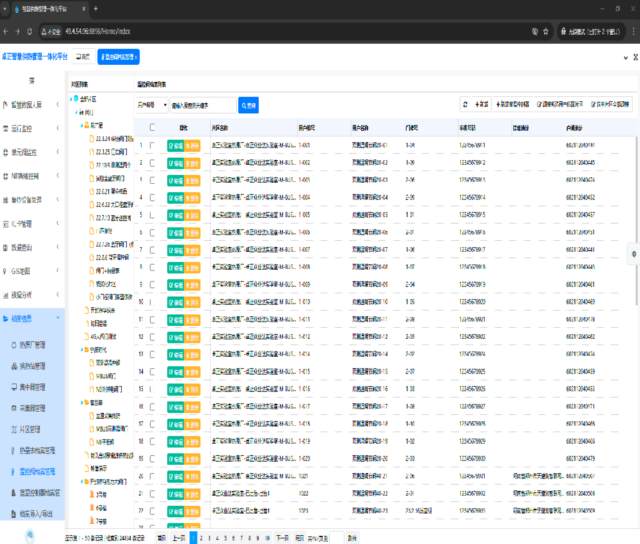
Task: Go to pagination page 10
Action: (267, 538)
